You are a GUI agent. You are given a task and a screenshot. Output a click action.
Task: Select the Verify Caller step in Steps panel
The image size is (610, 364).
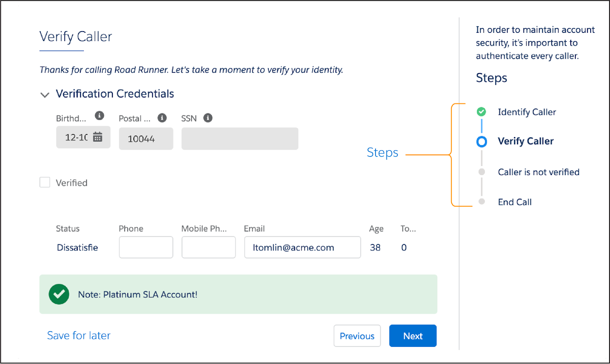[525, 141]
